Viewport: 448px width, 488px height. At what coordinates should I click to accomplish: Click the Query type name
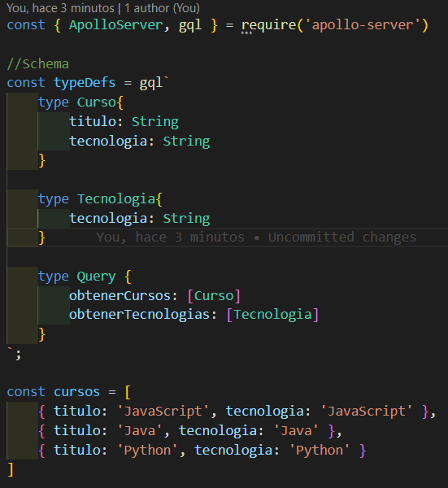coord(97,277)
